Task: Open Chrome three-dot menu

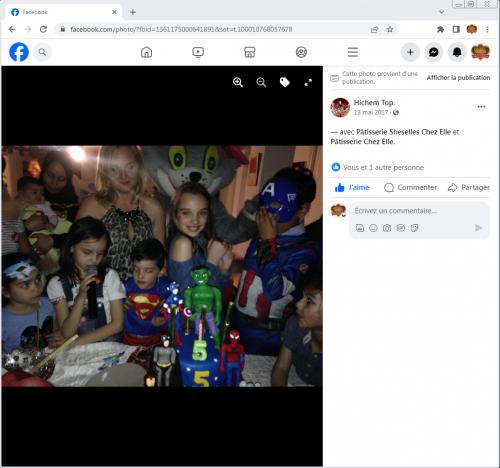Action: [487, 29]
